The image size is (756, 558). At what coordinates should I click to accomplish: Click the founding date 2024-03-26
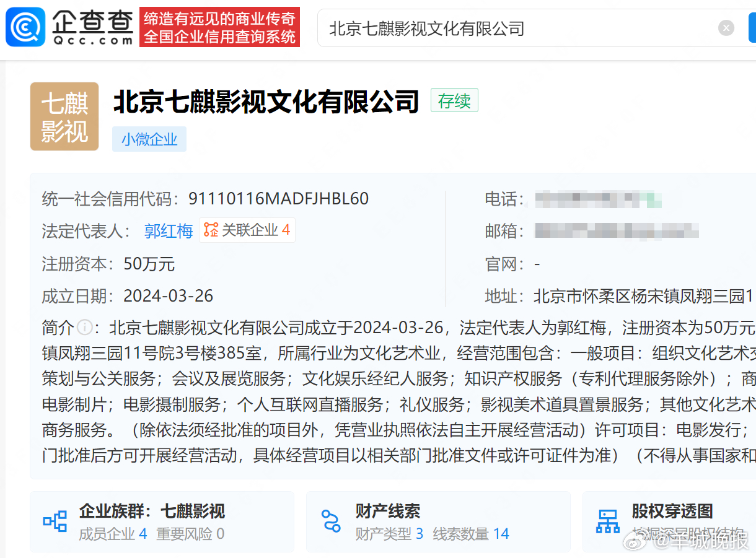coord(169,296)
